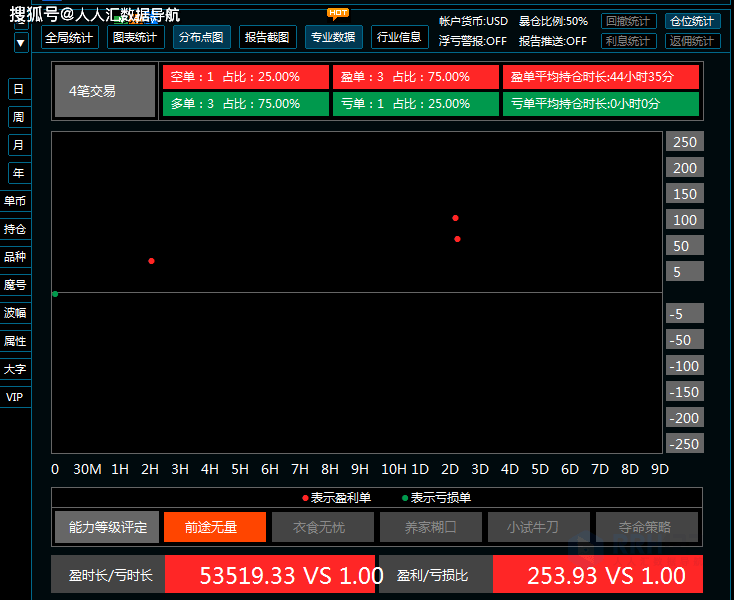Open the 品种 sidebar item
The width and height of the screenshot is (734, 600).
tap(15, 257)
